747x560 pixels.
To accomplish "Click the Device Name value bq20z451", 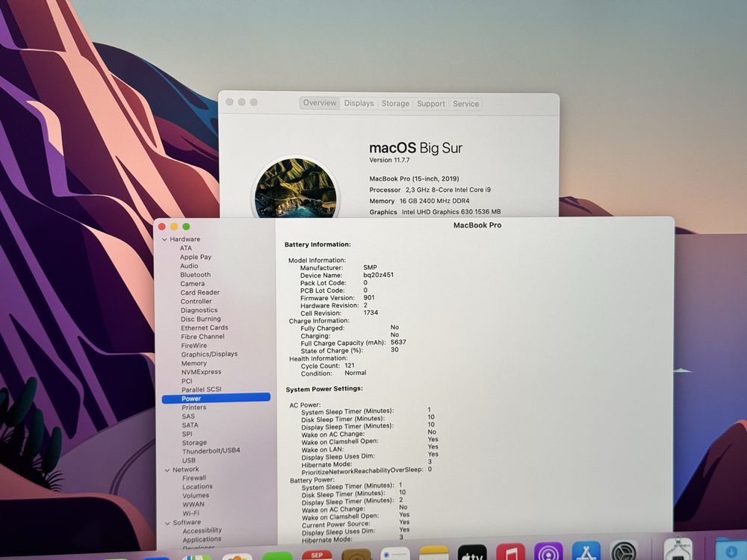I will point(378,276).
